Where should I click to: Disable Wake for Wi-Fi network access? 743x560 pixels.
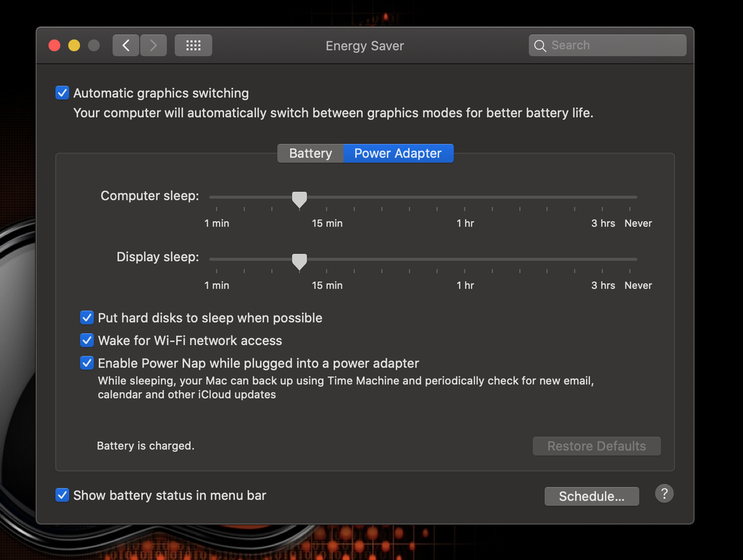point(87,340)
